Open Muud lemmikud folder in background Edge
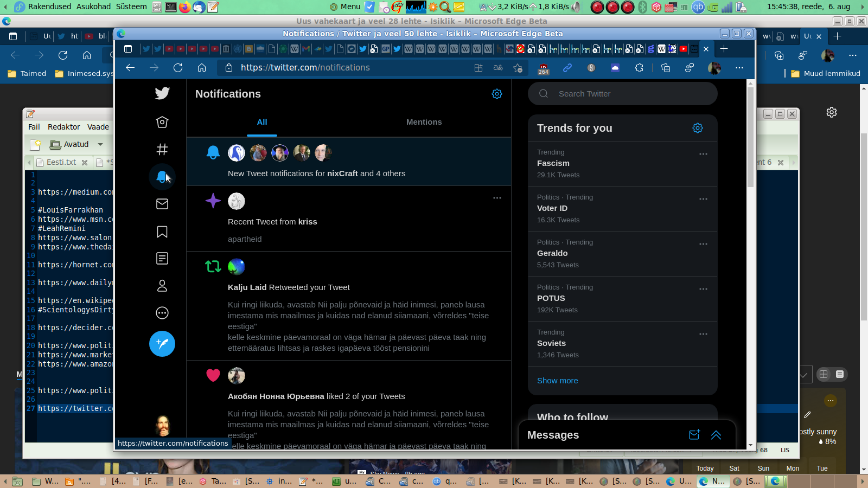Screen dimensions: 868x488 pos(826,74)
